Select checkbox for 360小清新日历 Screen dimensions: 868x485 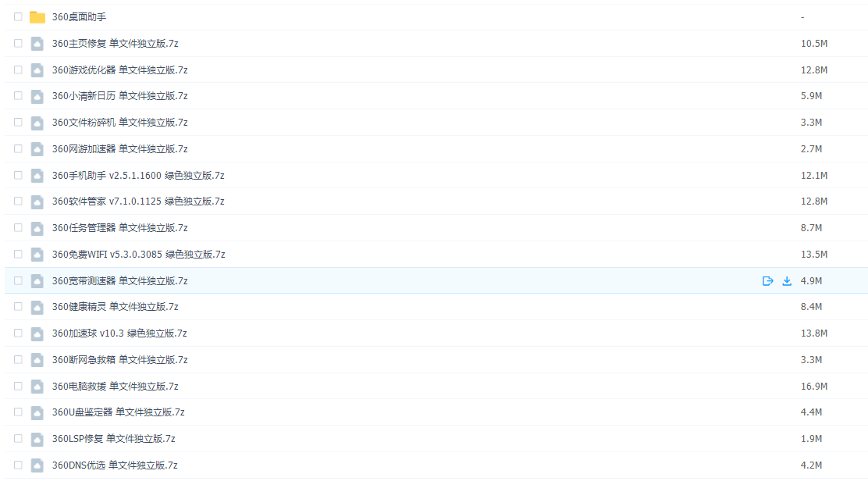[x=18, y=96]
